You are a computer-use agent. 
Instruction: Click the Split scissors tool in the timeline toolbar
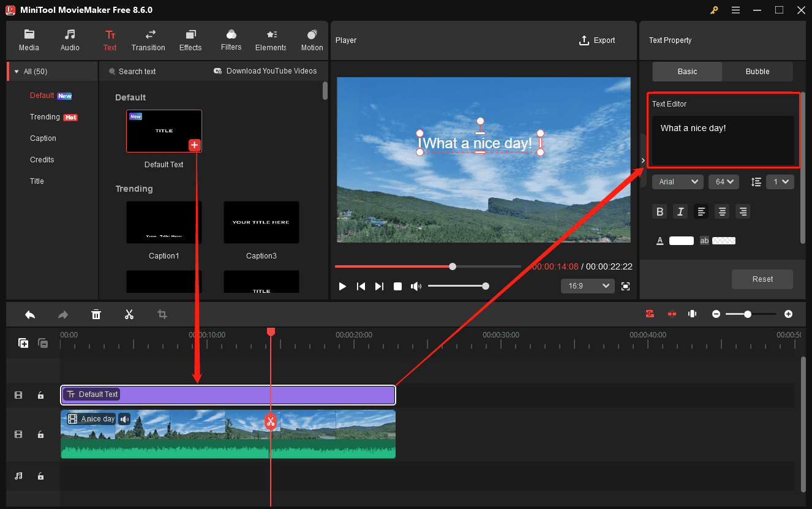pyautogui.click(x=129, y=314)
